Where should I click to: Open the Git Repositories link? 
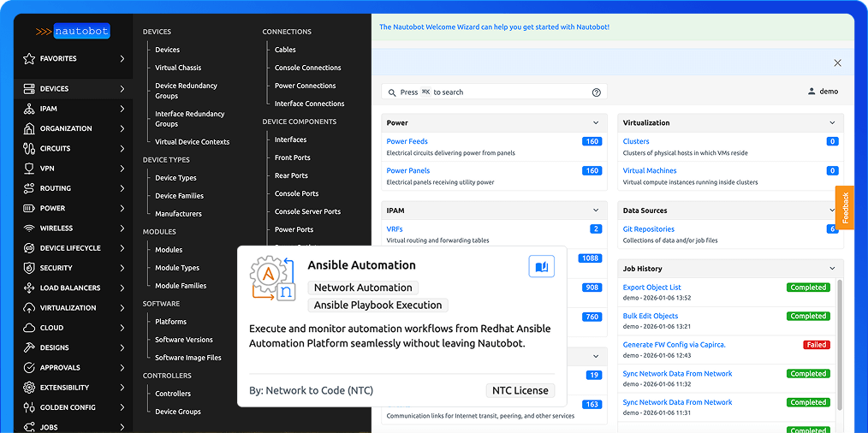tap(648, 229)
